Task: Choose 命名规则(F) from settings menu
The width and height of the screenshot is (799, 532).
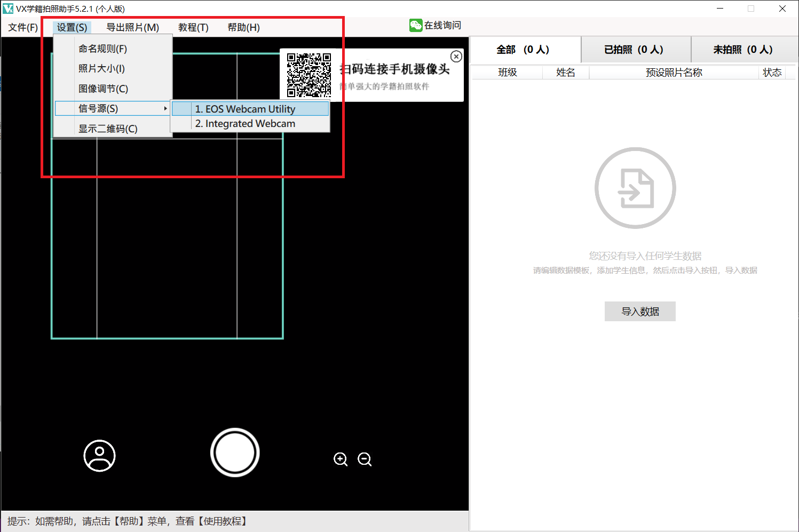Action: tap(113, 49)
